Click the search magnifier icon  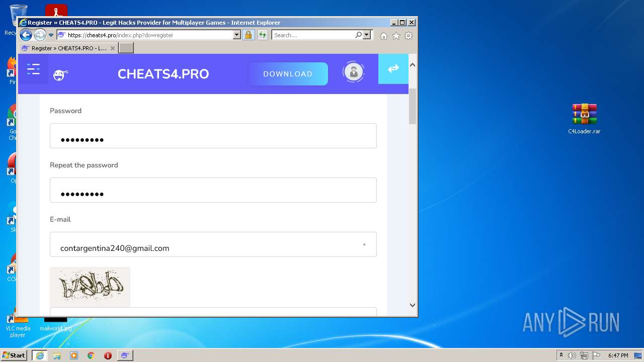(x=358, y=35)
